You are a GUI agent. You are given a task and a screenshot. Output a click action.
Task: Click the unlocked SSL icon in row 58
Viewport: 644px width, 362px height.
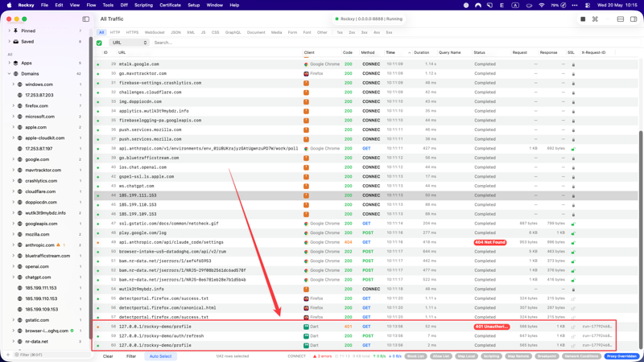pos(573,327)
